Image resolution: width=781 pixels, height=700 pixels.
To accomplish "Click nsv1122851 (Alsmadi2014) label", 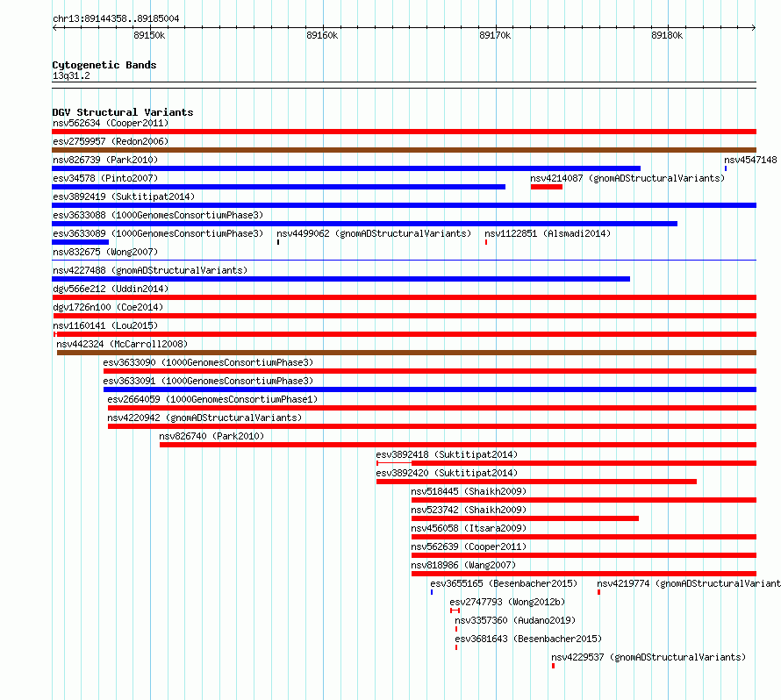I will coord(548,233).
